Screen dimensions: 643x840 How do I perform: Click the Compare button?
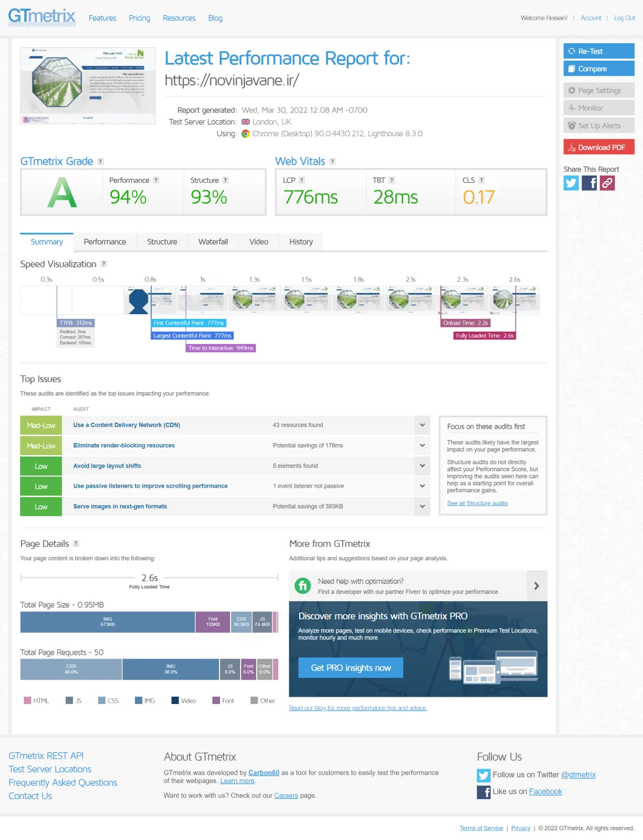coord(599,69)
